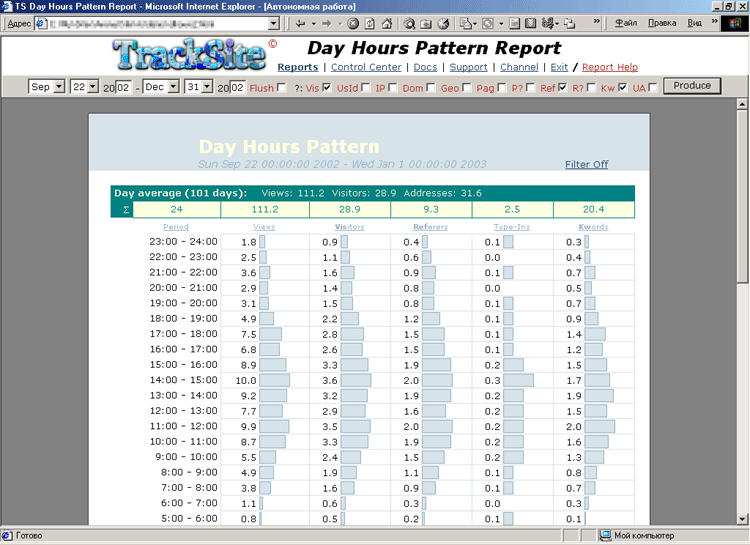This screenshot has height=545, width=750.
Task: Open the Forward button history dropdown arrow
Action: tap(340, 23)
